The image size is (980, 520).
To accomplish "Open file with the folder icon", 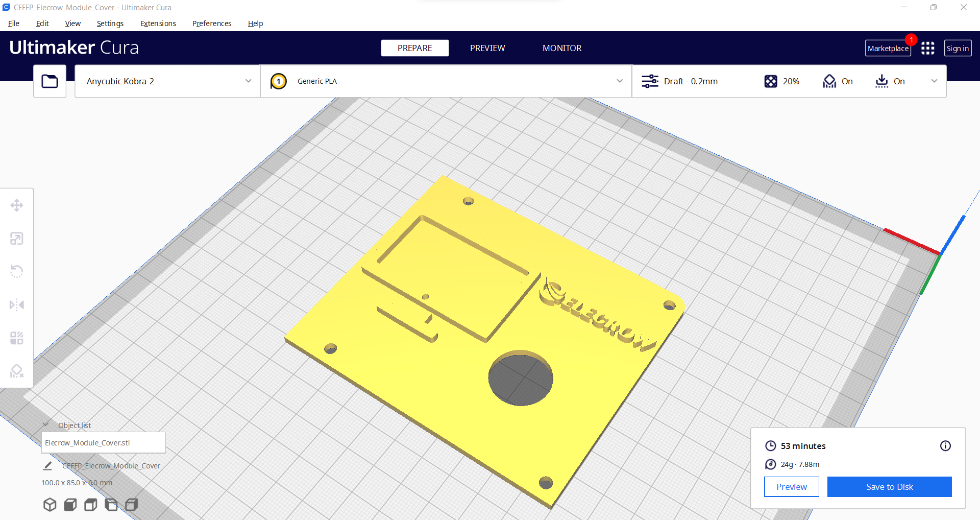I will 50,81.
